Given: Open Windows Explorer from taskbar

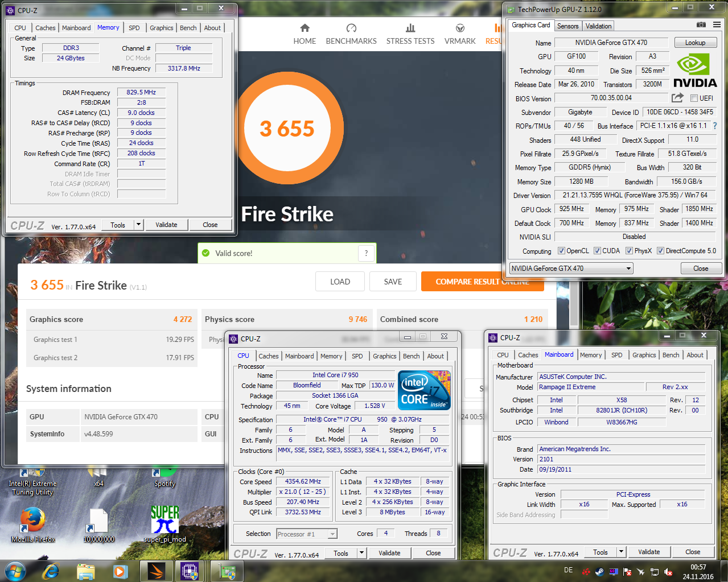Looking at the screenshot, I should tap(85, 571).
